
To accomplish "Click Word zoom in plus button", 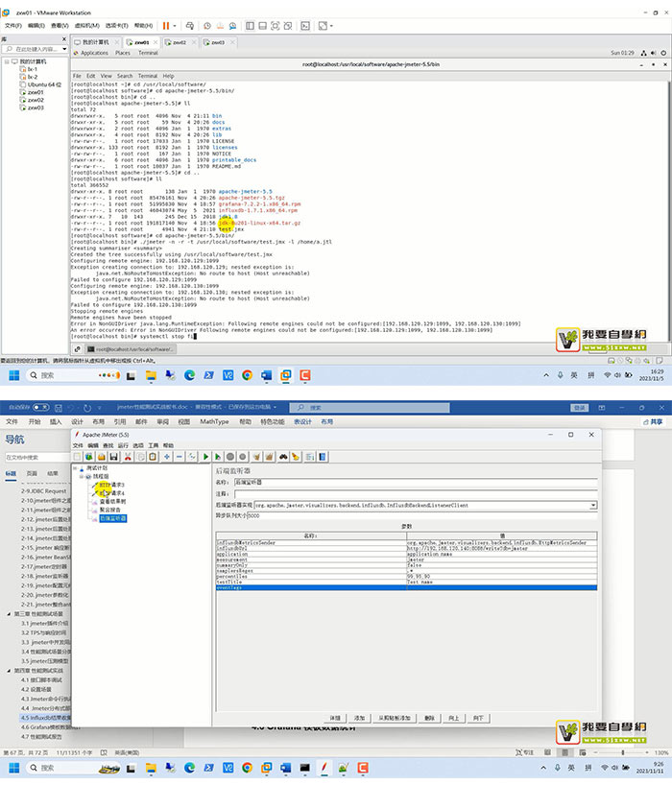I will [647, 752].
